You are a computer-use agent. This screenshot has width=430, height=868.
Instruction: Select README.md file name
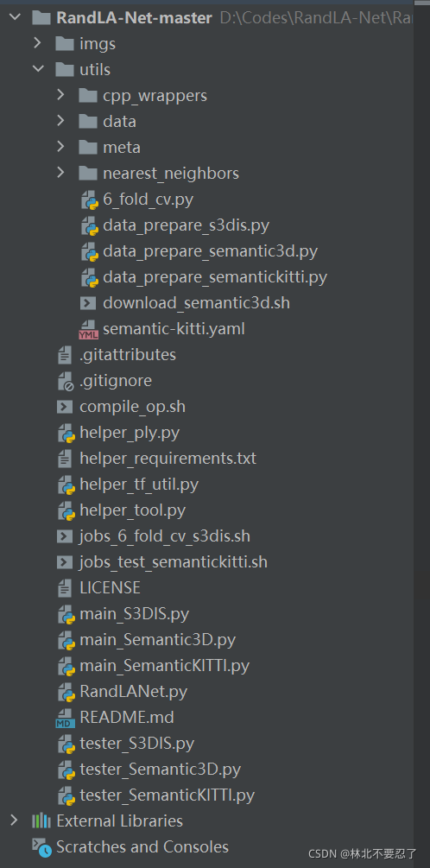(x=127, y=718)
